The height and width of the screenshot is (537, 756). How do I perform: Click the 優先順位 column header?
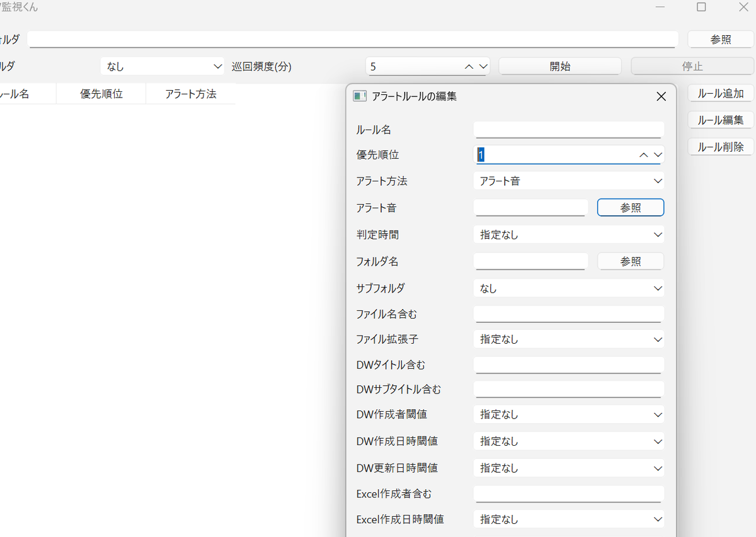click(x=101, y=94)
